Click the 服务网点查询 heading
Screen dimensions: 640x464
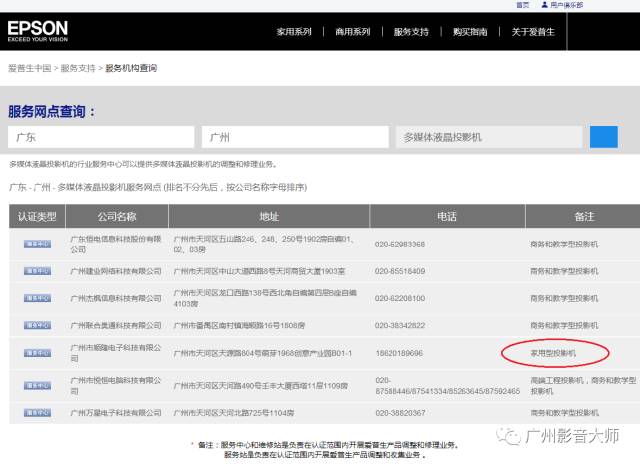(51, 111)
